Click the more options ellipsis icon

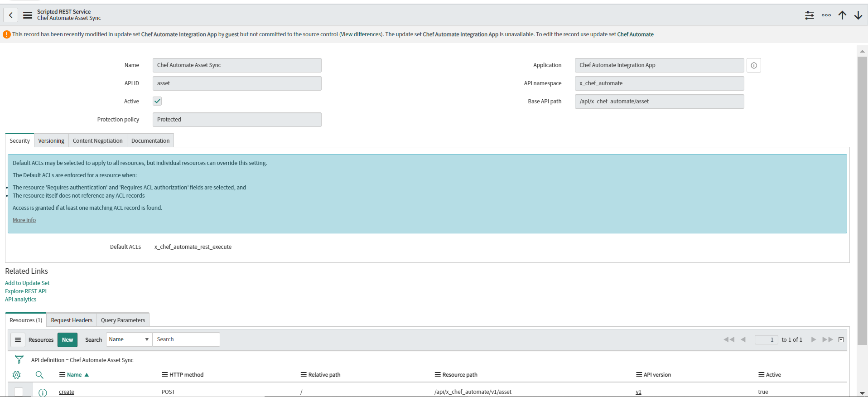coord(826,15)
